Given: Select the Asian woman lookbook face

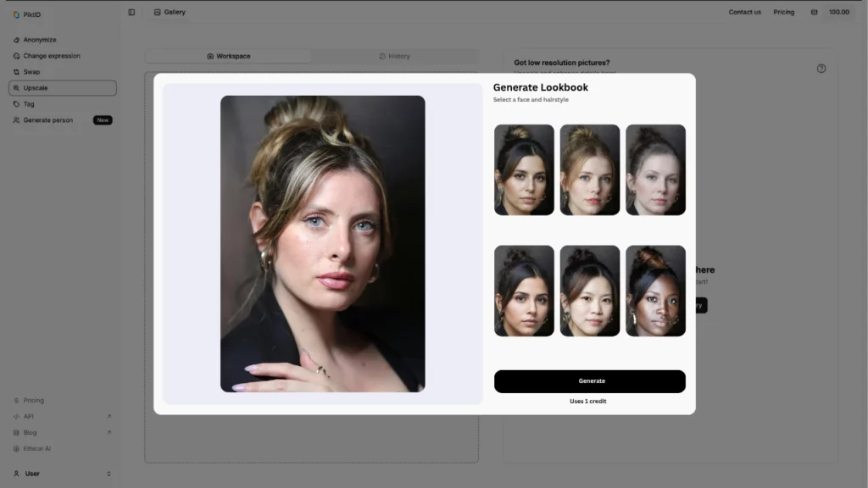Looking at the screenshot, I should 590,291.
